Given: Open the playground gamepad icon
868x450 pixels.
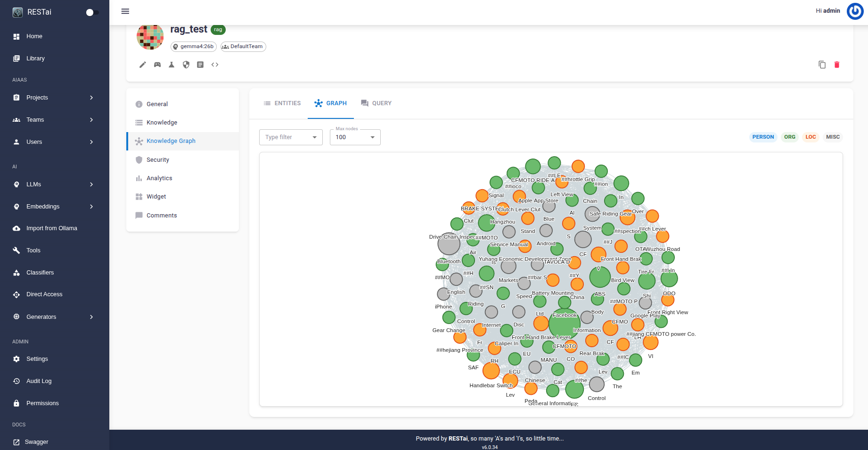Looking at the screenshot, I should pyautogui.click(x=157, y=65).
